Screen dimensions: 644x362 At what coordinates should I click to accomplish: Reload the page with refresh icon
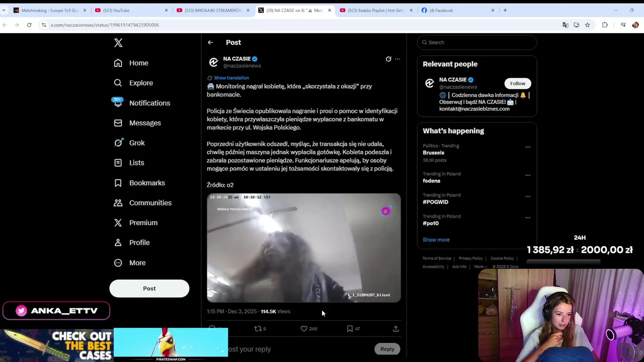(x=29, y=25)
